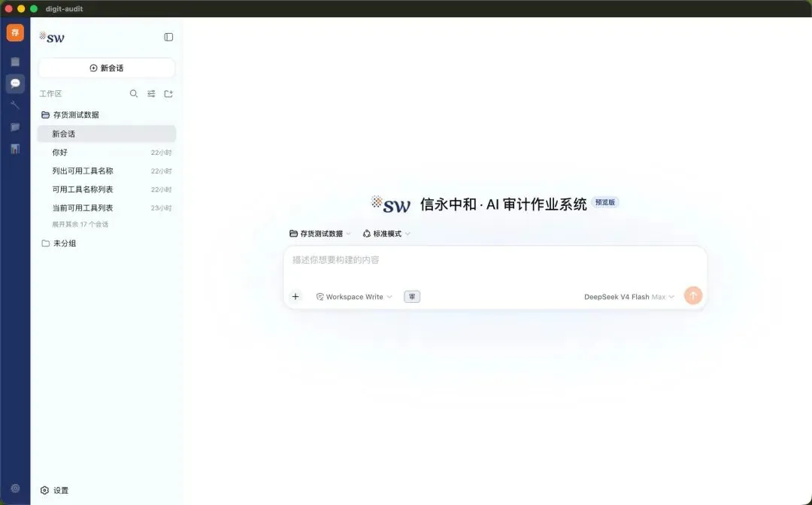Expand 展开其余 17 个会话

tap(80, 225)
